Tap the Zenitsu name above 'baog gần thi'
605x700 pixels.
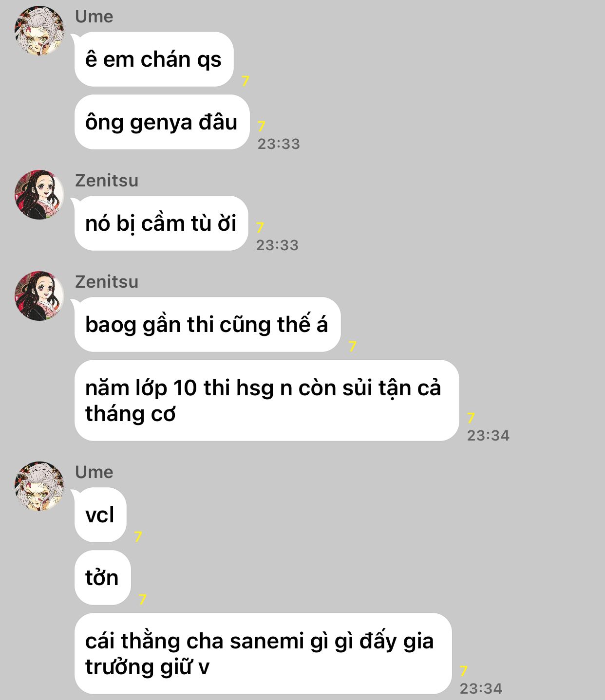pyautogui.click(x=107, y=282)
